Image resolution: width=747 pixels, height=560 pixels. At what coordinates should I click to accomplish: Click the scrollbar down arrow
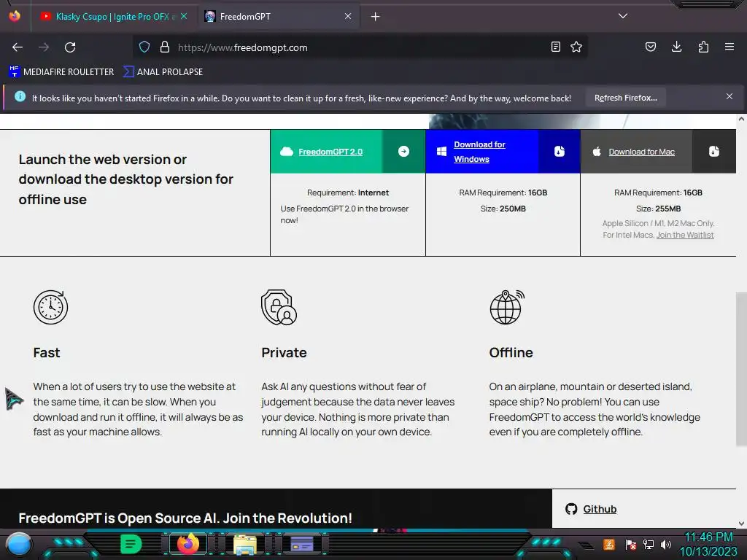click(x=741, y=524)
